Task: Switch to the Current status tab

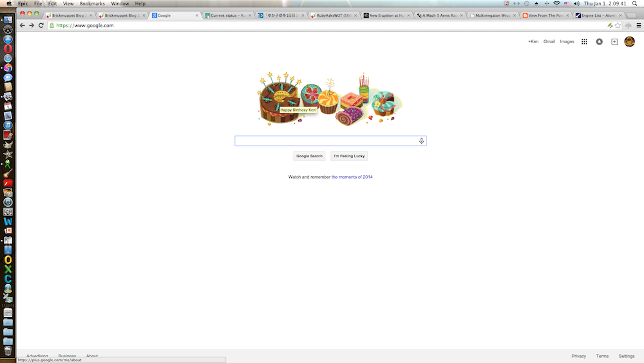Action: (x=228, y=15)
